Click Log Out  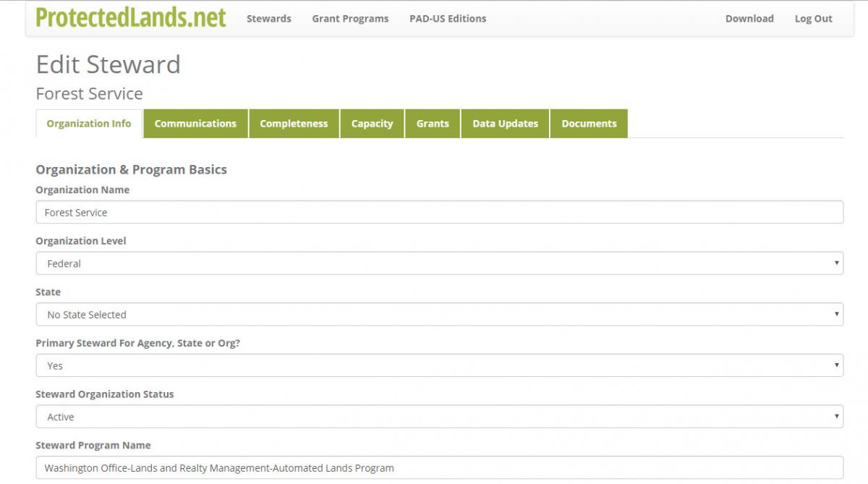click(814, 19)
